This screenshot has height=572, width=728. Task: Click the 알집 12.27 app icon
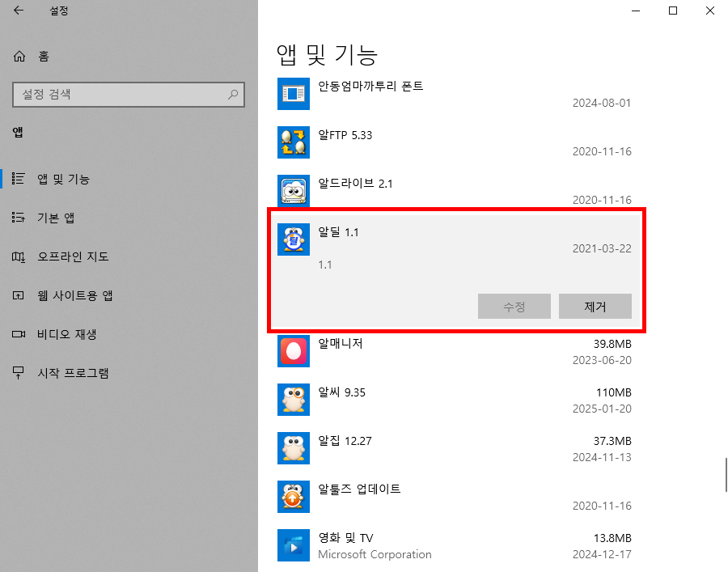(x=294, y=448)
